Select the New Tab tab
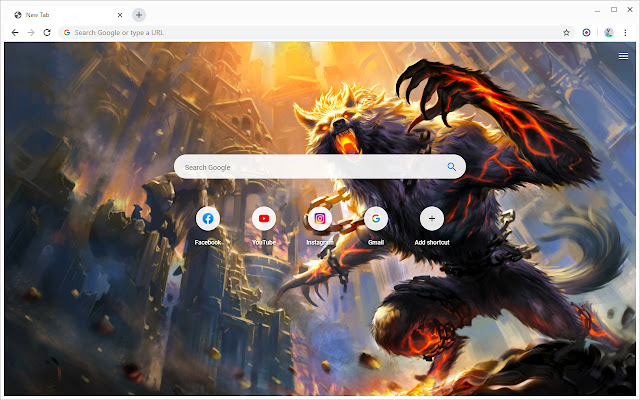This screenshot has width=640, height=400. 67,15
